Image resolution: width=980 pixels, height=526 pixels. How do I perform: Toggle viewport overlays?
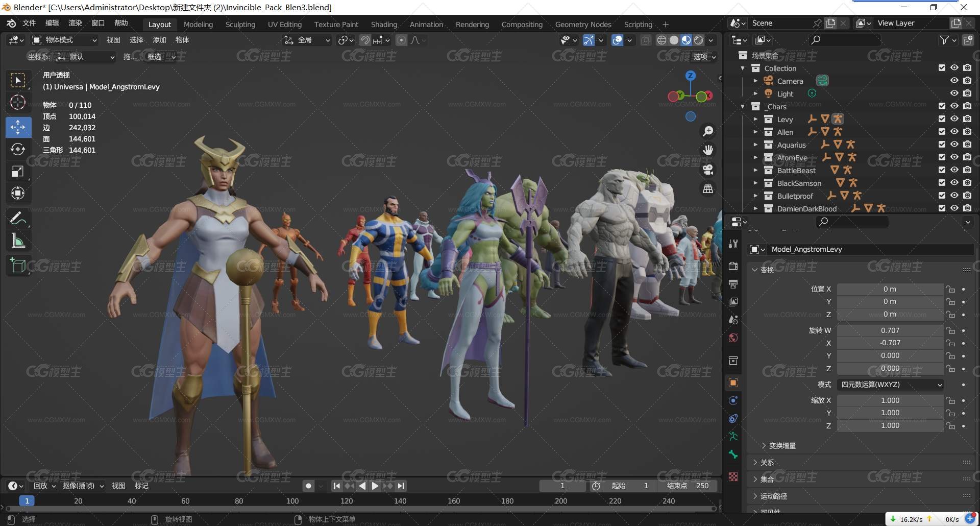(617, 40)
